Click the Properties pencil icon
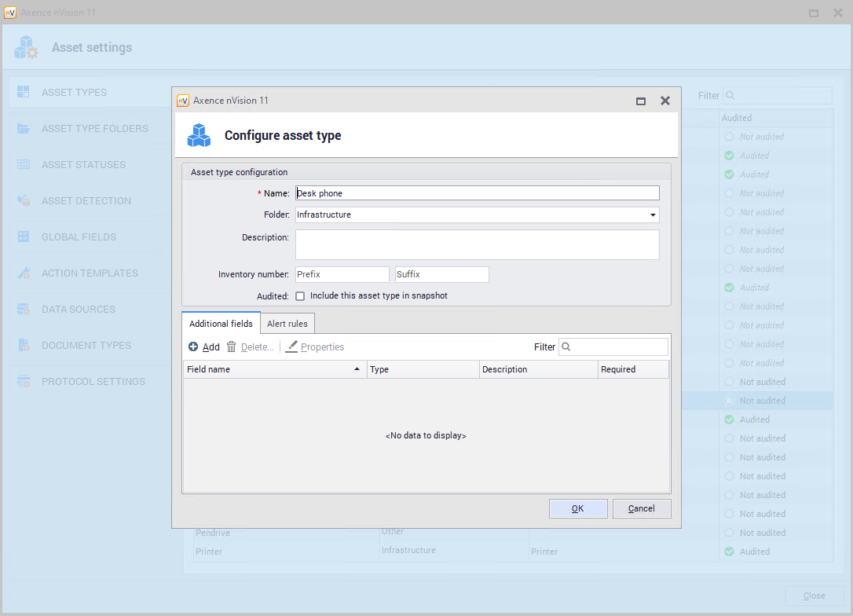Viewport: 853px width, 616px height. coord(291,346)
